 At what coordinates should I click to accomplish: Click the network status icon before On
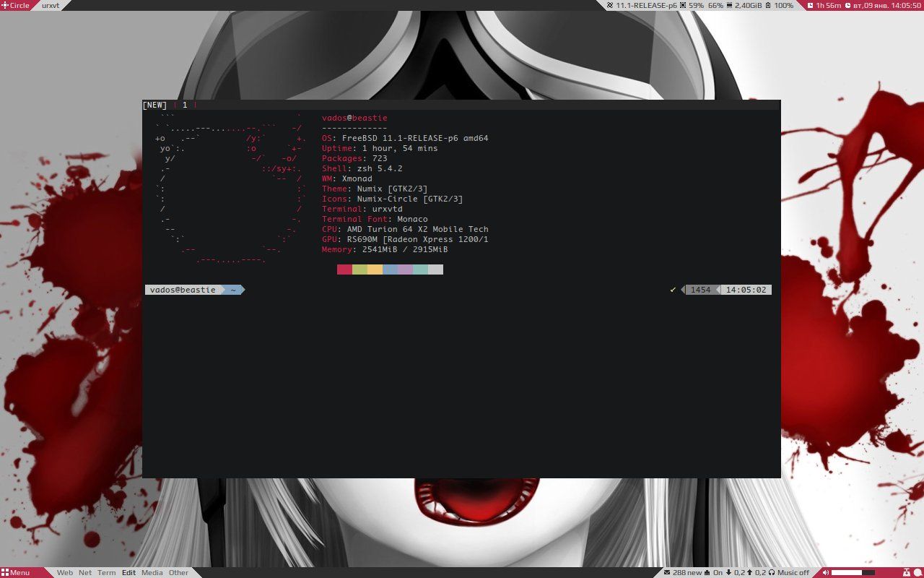pyautogui.click(x=707, y=572)
